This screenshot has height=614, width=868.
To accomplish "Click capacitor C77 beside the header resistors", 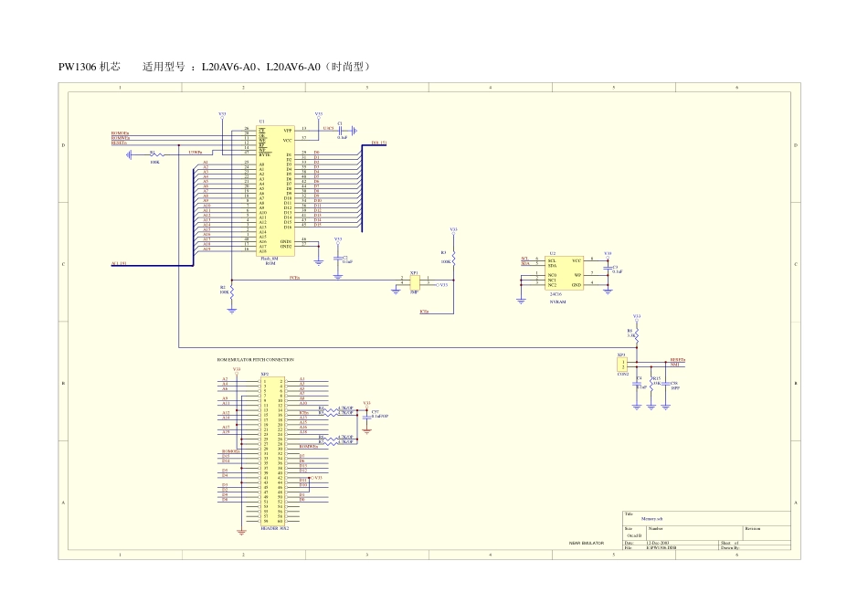I will (x=367, y=413).
